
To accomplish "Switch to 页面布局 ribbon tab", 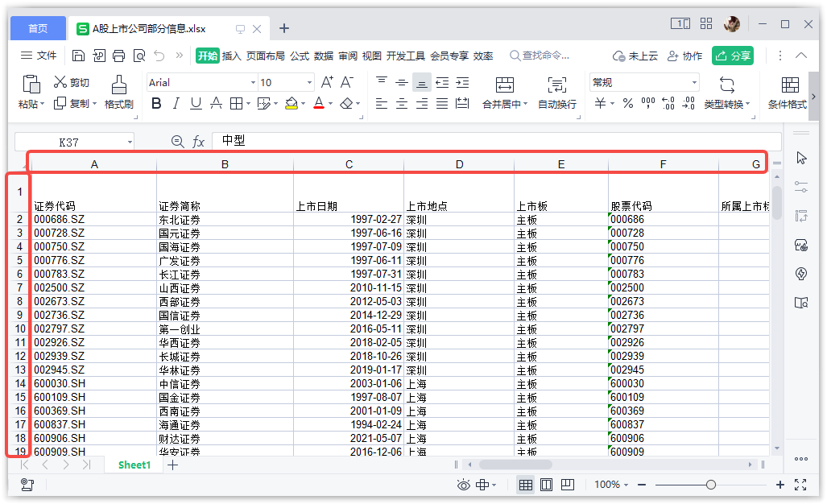I will tap(265, 56).
